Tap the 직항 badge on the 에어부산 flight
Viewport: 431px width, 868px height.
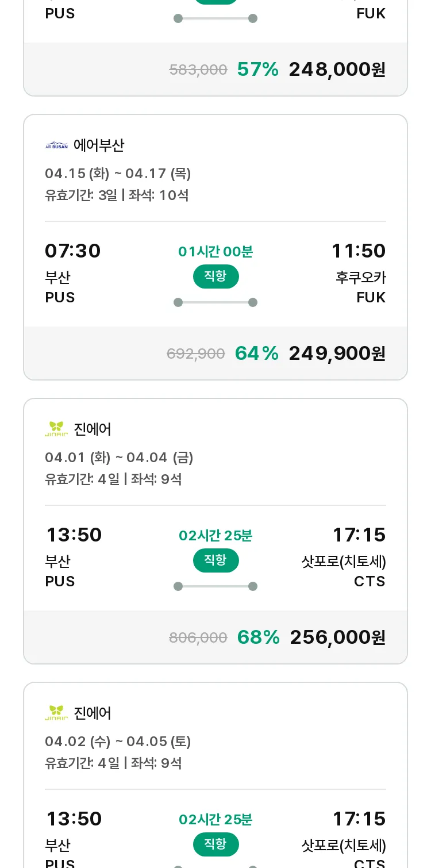click(215, 276)
